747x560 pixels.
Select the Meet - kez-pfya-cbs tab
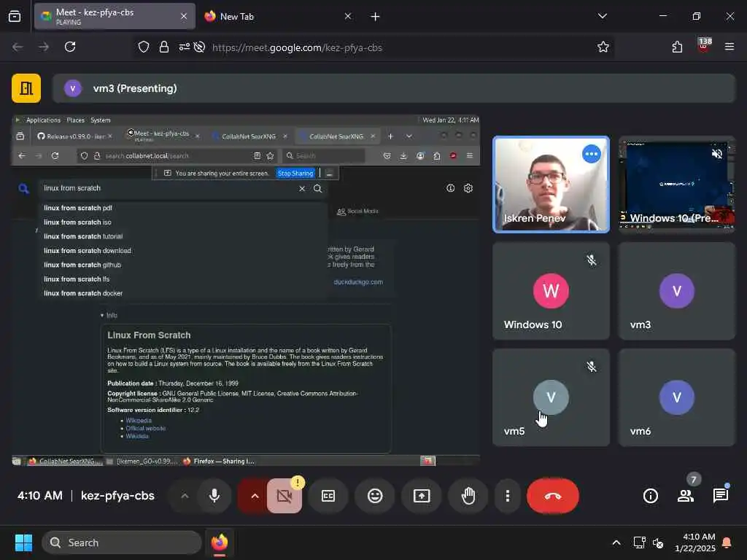[115, 16]
